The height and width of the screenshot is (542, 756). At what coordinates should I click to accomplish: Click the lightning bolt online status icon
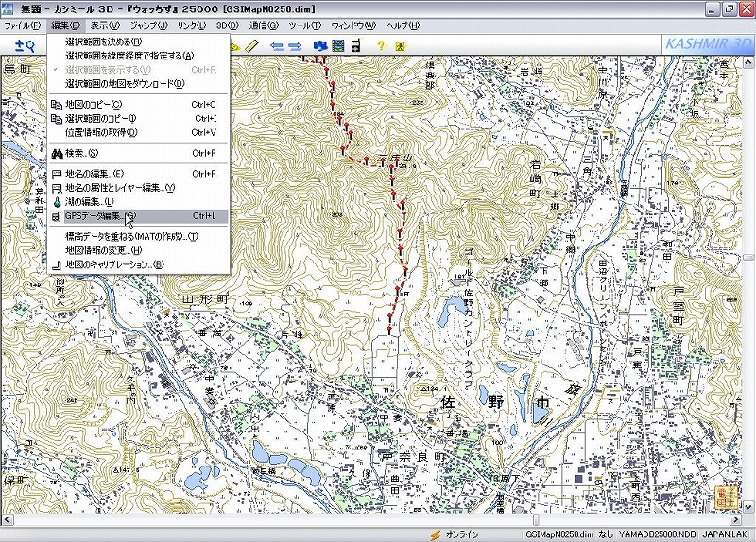436,534
